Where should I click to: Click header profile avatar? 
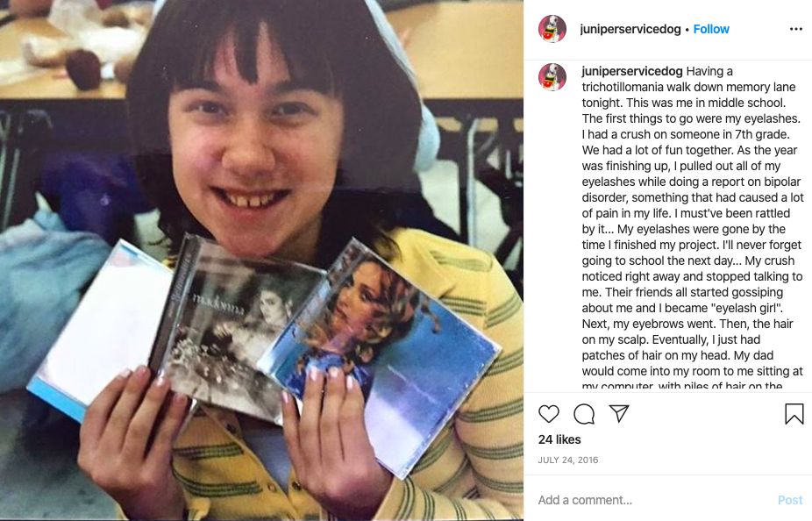(x=552, y=28)
